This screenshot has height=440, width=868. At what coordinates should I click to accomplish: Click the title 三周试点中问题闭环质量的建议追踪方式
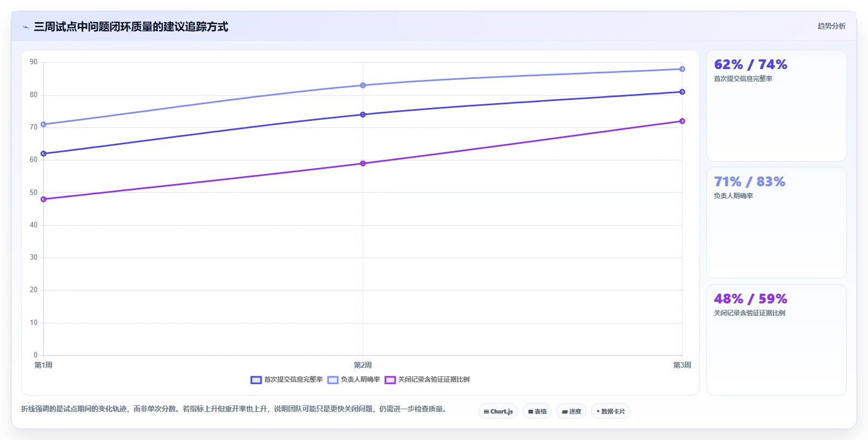pos(131,27)
